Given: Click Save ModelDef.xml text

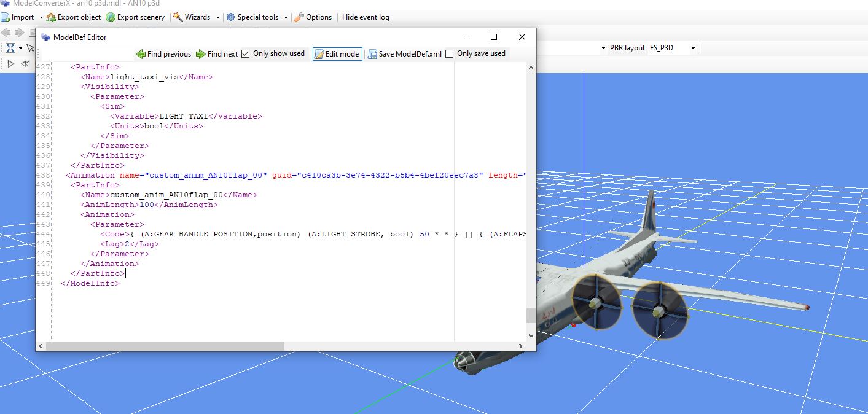Looking at the screenshot, I should pyautogui.click(x=410, y=54).
